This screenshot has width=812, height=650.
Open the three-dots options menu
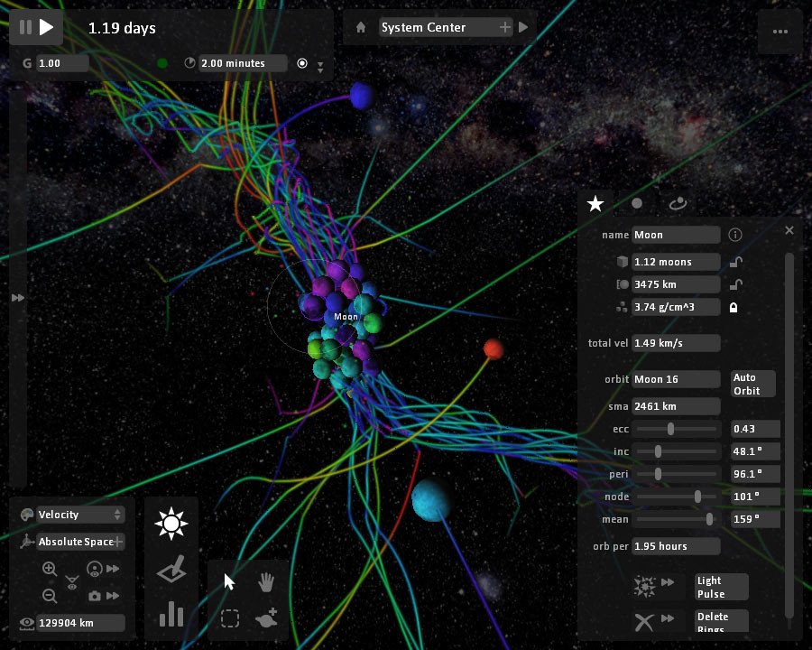click(x=780, y=32)
